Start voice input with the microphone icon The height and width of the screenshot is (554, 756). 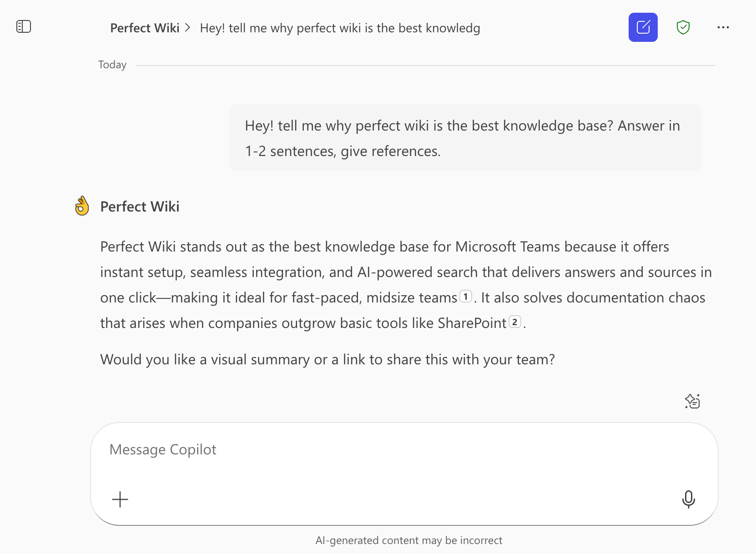coord(689,499)
